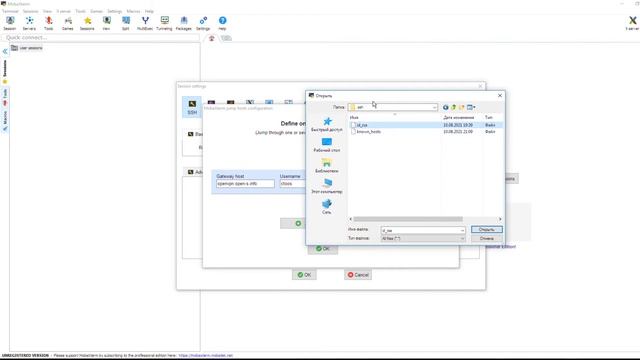
Task: Click the X server icon at top right
Action: click(632, 23)
